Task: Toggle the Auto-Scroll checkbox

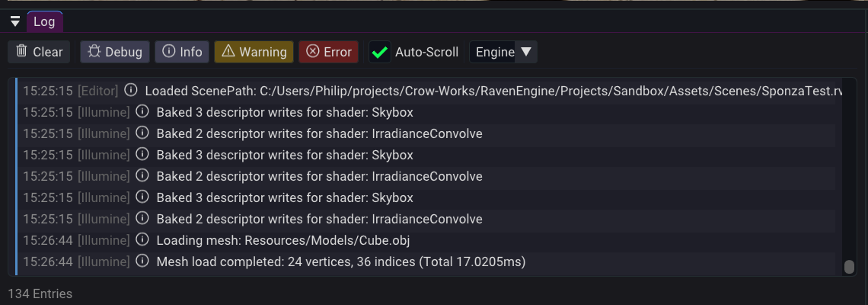Action: [x=380, y=52]
